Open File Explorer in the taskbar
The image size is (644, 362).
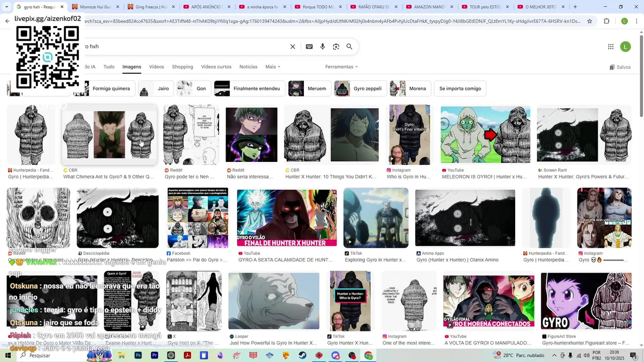point(121,355)
